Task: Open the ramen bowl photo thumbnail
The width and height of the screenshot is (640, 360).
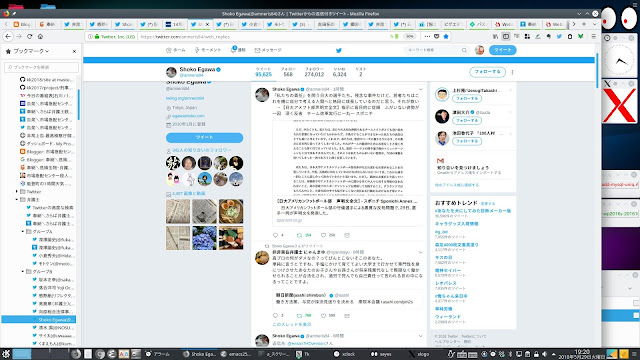Action: pos(231,211)
